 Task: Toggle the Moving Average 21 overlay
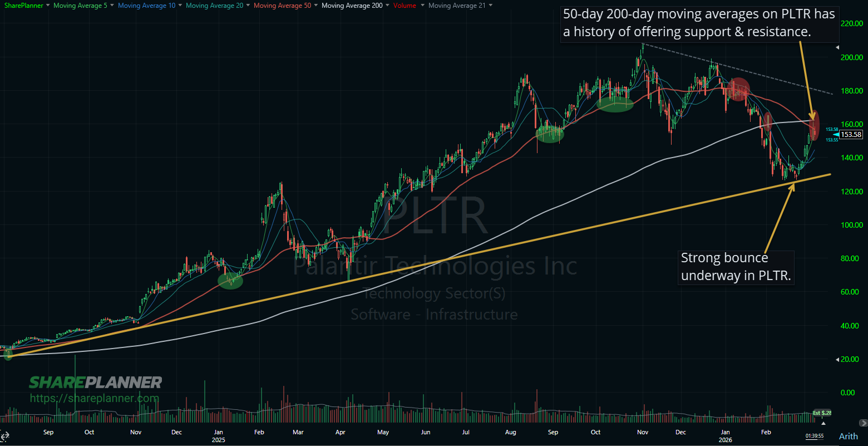[458, 5]
